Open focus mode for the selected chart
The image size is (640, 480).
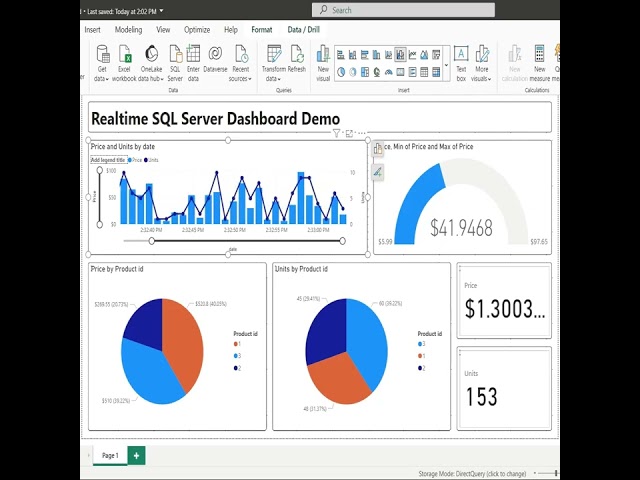(x=349, y=133)
